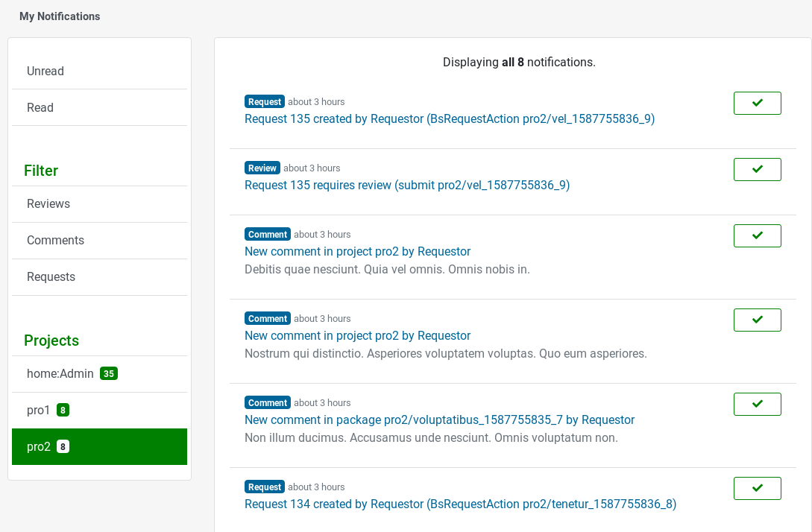Select the pro1 project filter
This screenshot has width=812, height=532.
pos(38,410)
